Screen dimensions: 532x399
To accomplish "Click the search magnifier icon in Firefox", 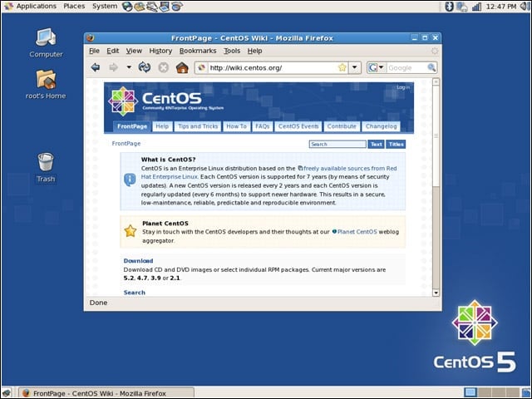I will click(431, 67).
